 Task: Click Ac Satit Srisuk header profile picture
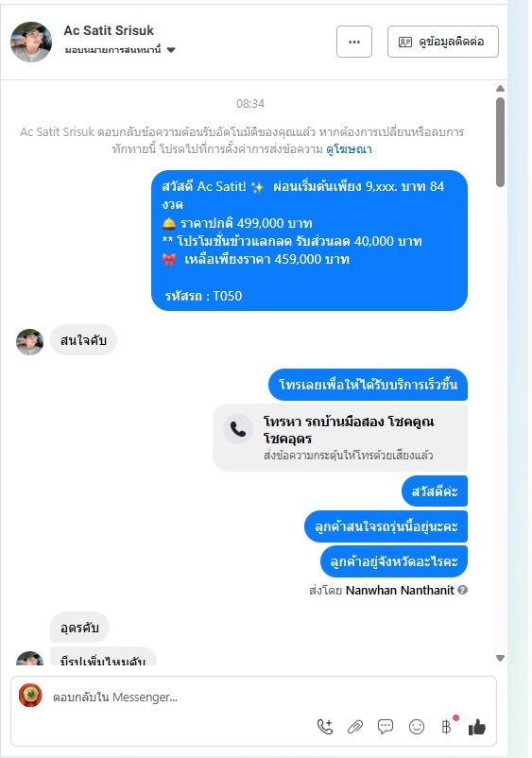pyautogui.click(x=31, y=42)
